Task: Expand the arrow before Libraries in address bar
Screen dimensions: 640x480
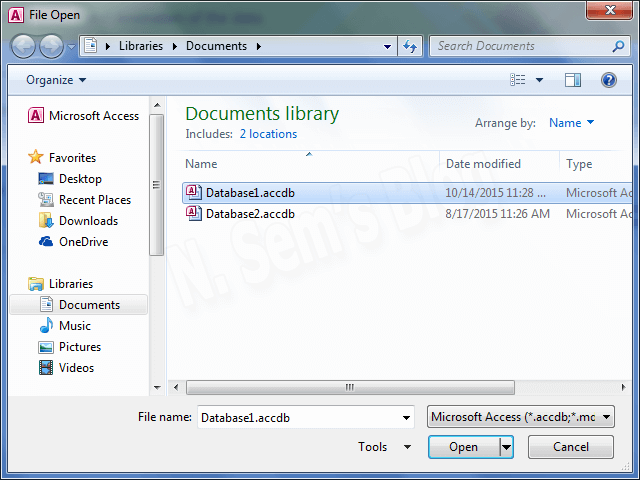Action: tap(108, 47)
